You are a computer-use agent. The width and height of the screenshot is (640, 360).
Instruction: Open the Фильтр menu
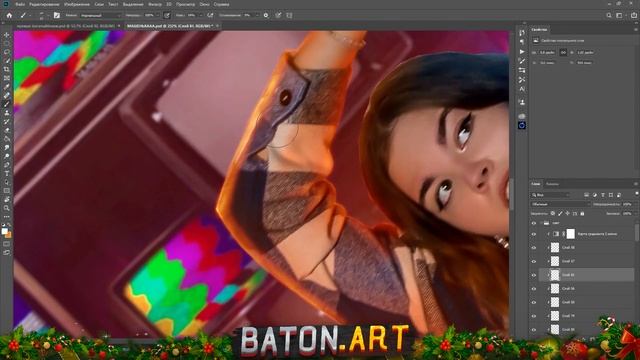click(155, 4)
